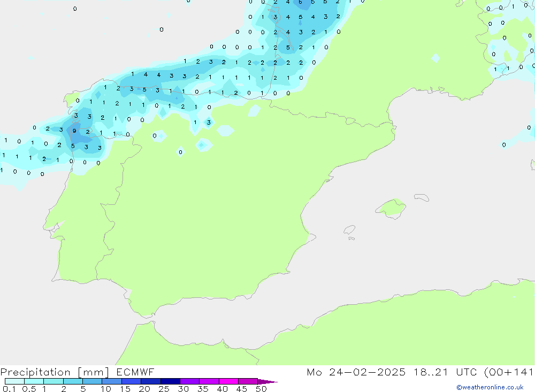Select the 20–25 mm legend color swatch
This screenshot has height=392, width=535.
point(151,381)
